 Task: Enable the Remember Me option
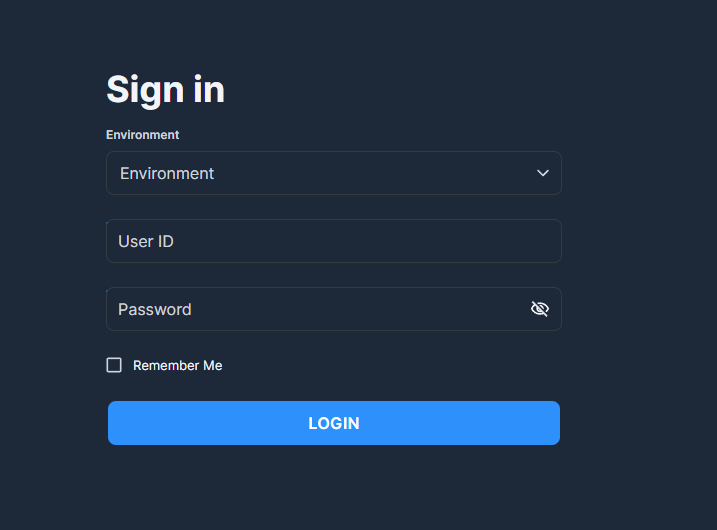[114, 365]
